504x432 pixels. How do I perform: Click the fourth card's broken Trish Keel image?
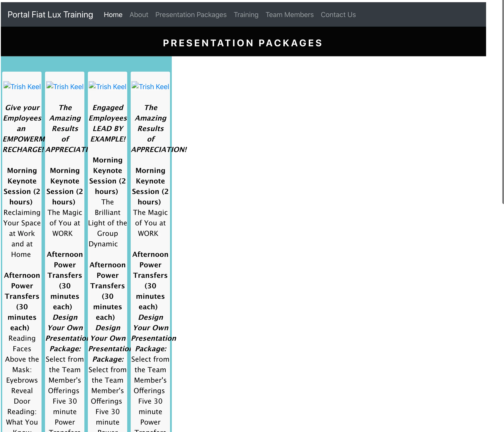click(150, 86)
